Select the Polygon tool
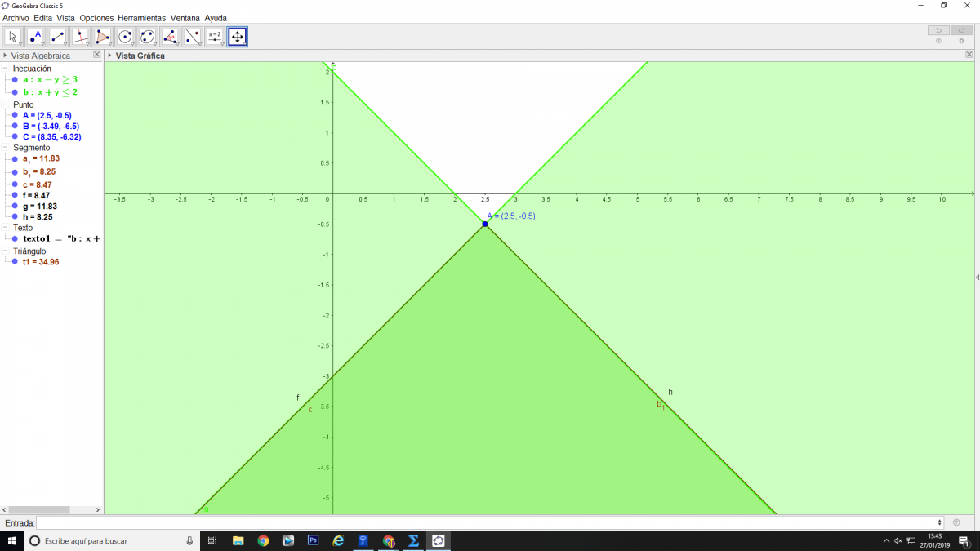Screen dimensions: 980x551 [x=102, y=37]
